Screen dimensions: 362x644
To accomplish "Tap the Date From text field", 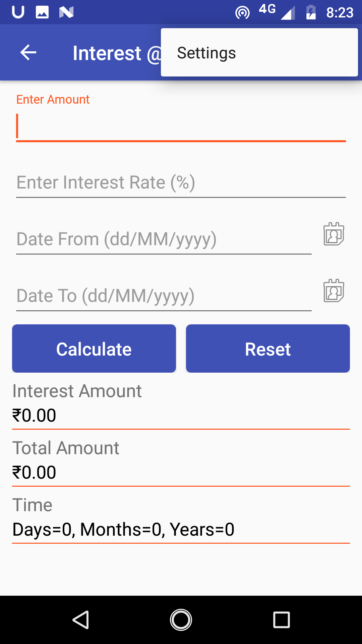I will pyautogui.click(x=164, y=239).
